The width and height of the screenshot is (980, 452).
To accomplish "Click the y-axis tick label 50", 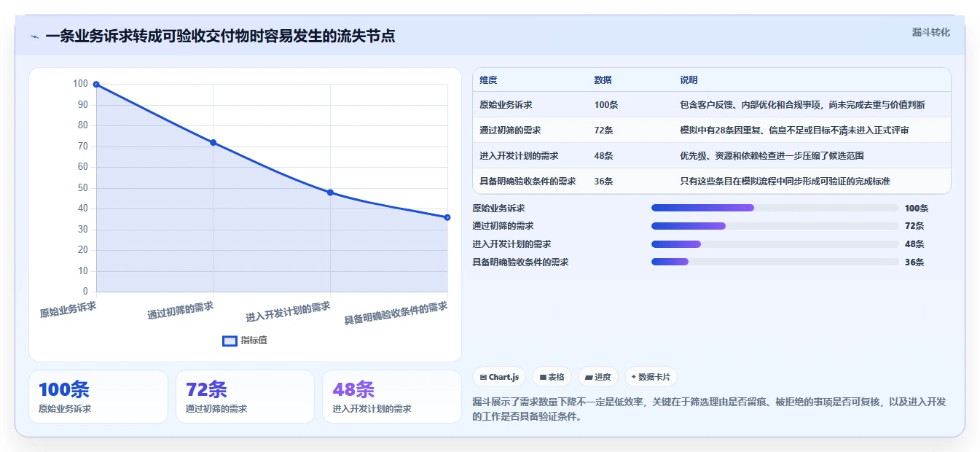I will tap(82, 188).
